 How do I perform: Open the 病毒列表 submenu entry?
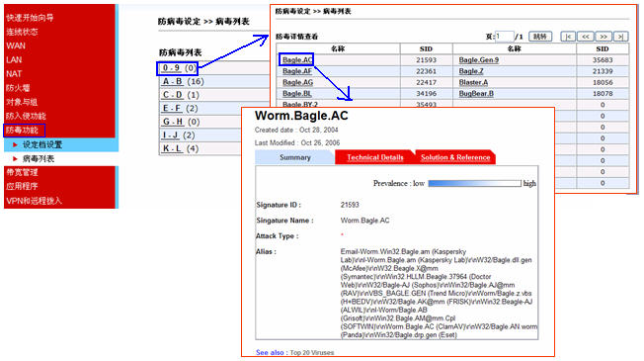[39, 158]
